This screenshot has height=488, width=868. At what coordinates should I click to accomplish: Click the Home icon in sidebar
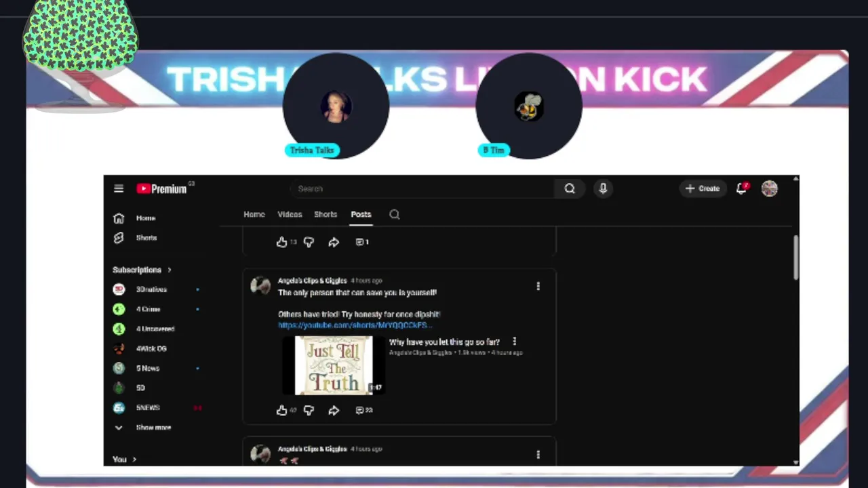coord(119,218)
